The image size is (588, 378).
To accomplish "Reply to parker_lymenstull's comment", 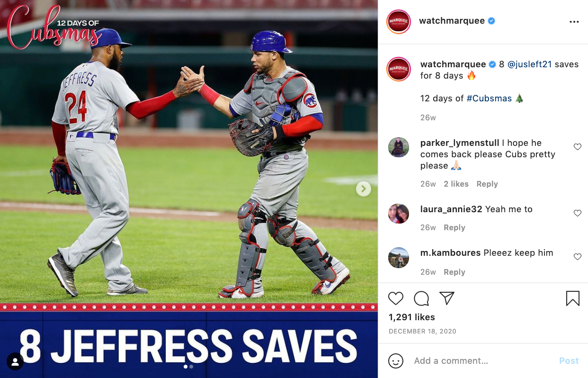I will pyautogui.click(x=487, y=184).
